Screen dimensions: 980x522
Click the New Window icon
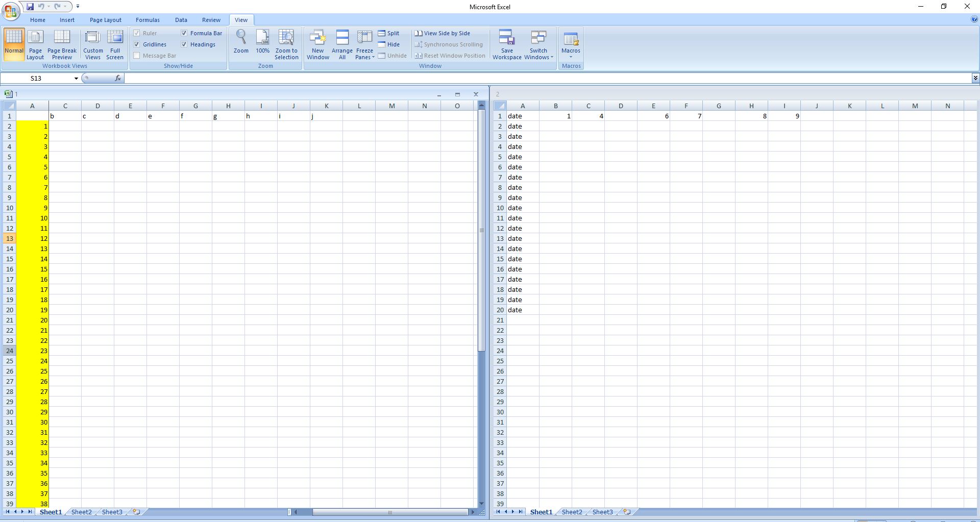click(x=317, y=44)
